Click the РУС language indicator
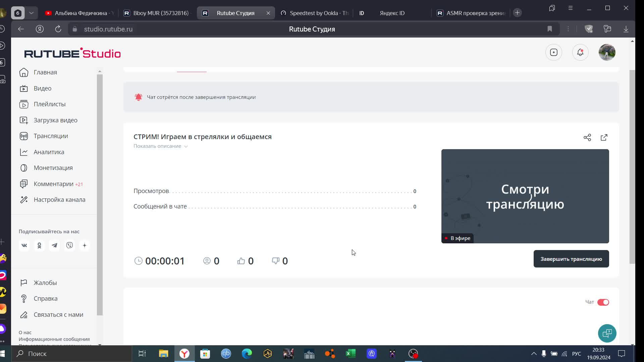 576,354
